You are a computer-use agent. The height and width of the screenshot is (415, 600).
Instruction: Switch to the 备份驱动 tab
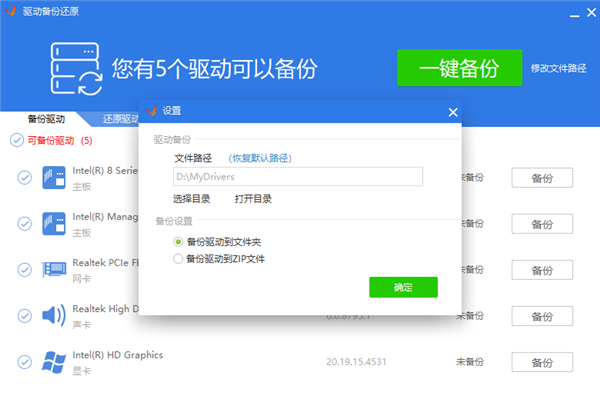point(46,119)
